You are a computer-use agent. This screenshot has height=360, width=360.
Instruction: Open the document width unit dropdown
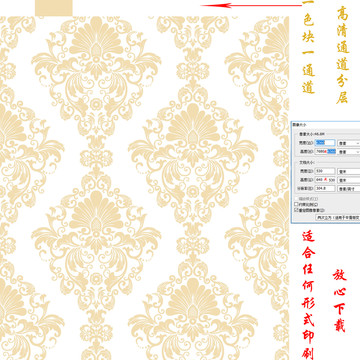tap(349, 171)
